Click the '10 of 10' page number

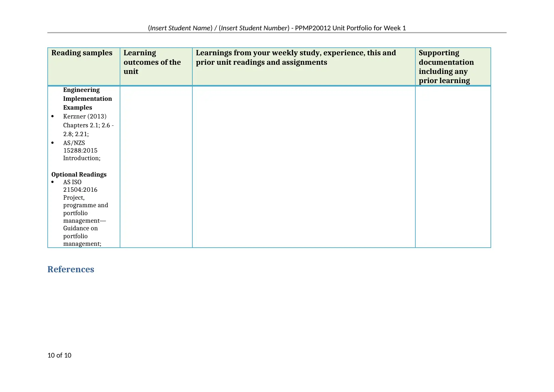click(x=59, y=355)
